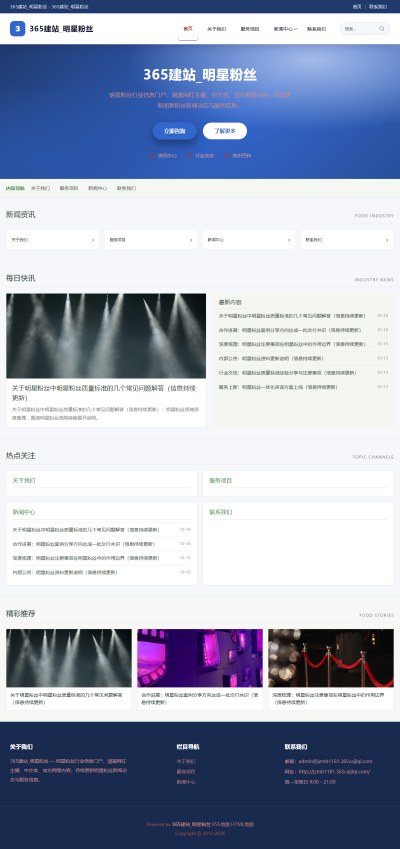Open 首页 tab in main navigation
400x849 pixels.
[187, 29]
